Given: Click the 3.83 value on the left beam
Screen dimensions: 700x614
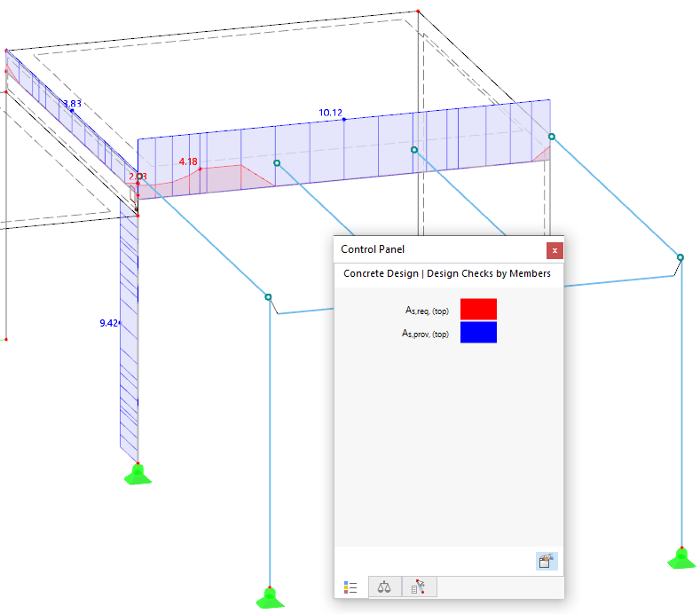Looking at the screenshot, I should tap(72, 104).
